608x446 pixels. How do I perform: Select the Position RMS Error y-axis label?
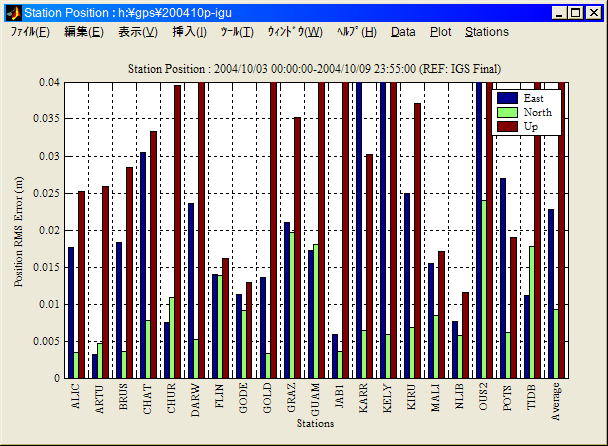20,229
